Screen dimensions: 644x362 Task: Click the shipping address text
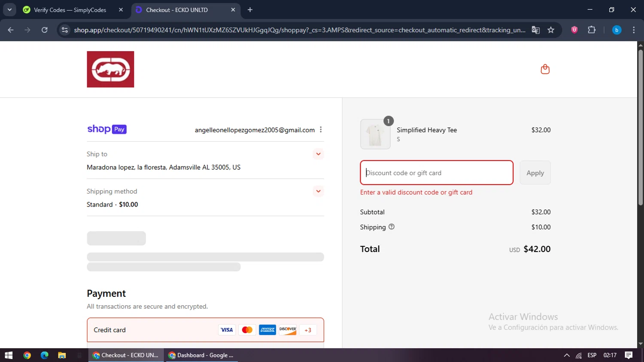(164, 167)
